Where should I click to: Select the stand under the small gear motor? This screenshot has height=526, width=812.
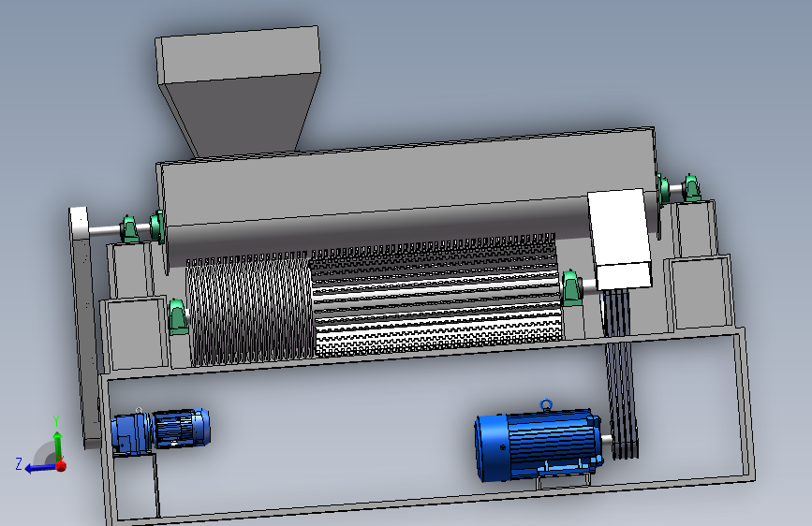(136, 487)
